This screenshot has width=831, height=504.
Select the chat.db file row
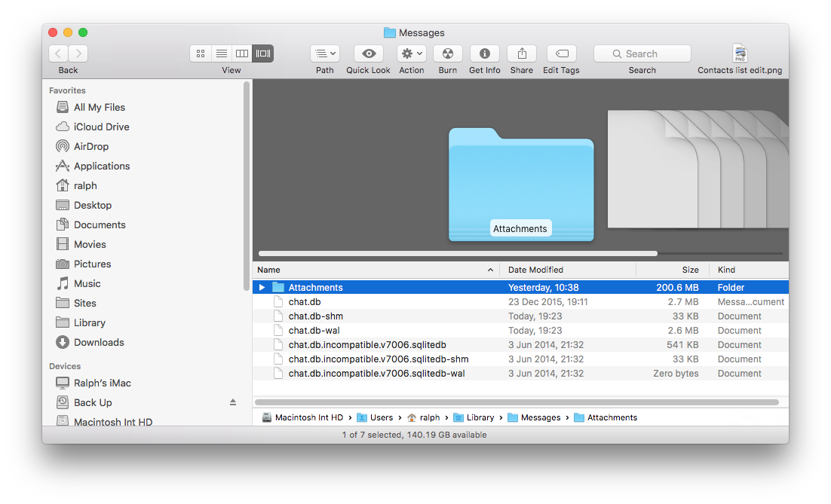[520, 302]
